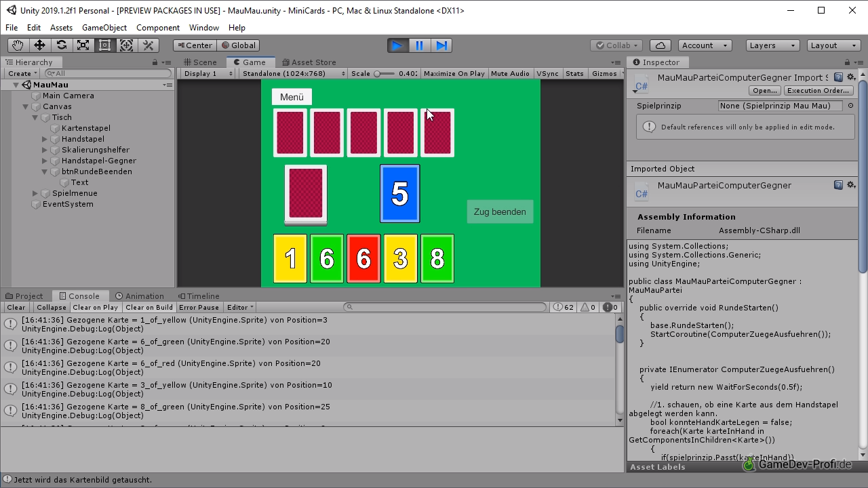Toggle Mute Audio in Game view
The height and width of the screenshot is (488, 868).
pos(510,73)
